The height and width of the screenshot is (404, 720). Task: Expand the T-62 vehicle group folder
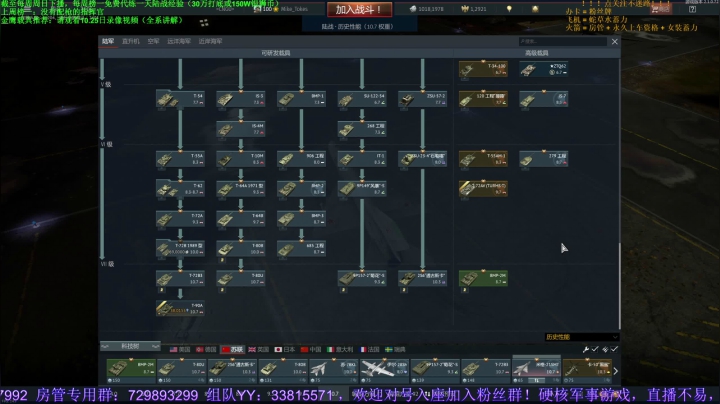click(180, 189)
